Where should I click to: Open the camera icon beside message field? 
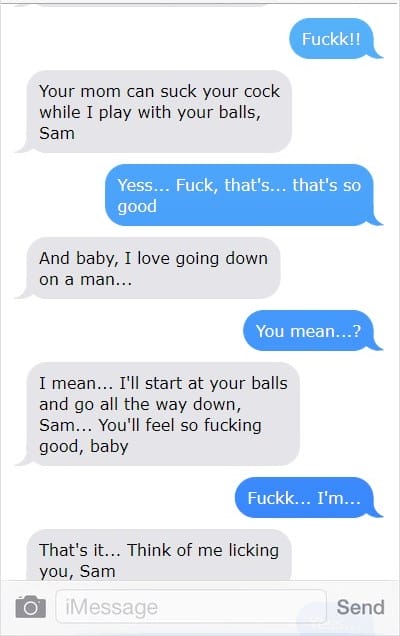(30, 607)
